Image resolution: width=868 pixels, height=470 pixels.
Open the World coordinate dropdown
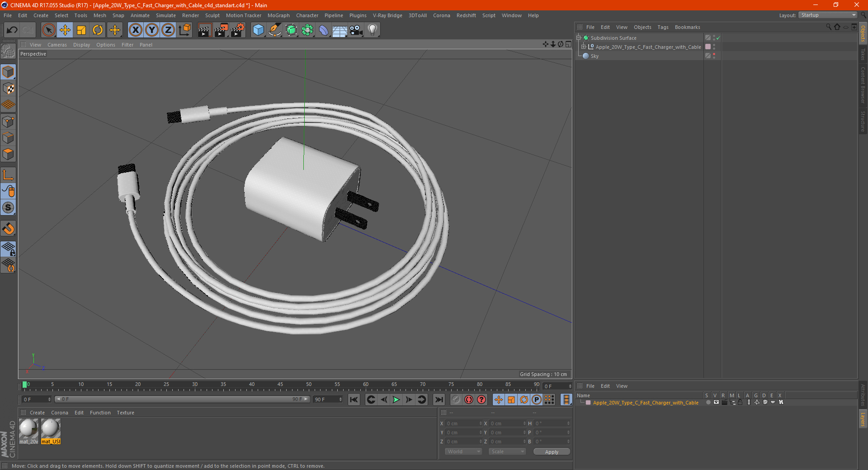click(x=463, y=451)
